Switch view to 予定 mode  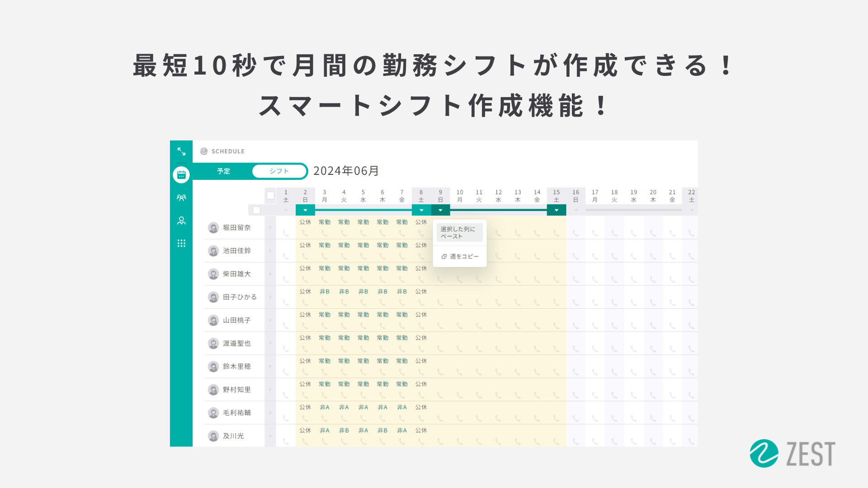[224, 171]
